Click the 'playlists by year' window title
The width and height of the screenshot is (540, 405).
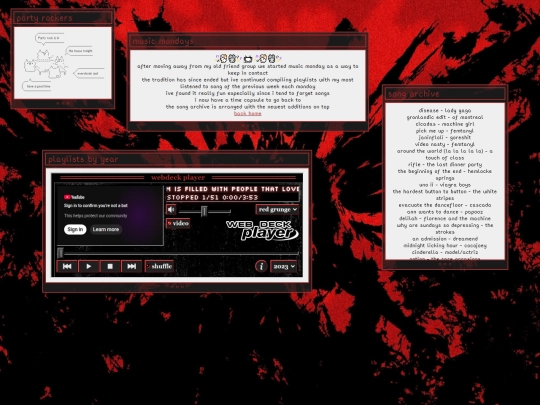click(x=83, y=159)
